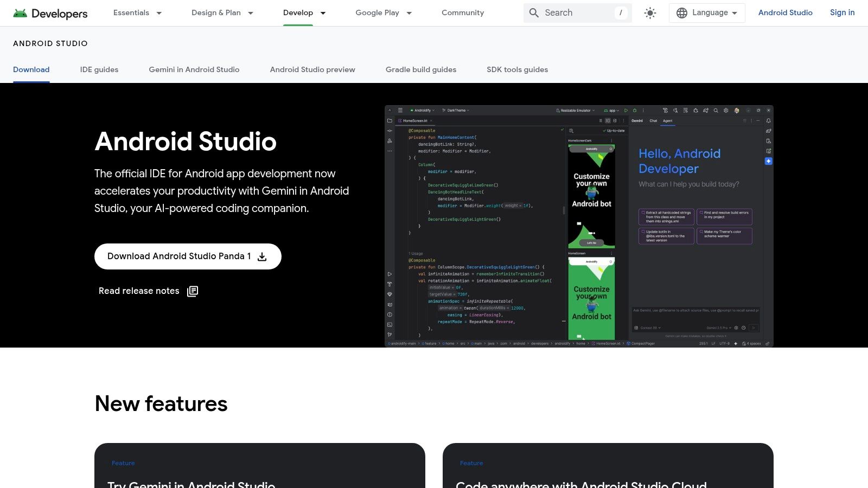This screenshot has height=488, width=868.
Task: Click the search magnifier icon
Action: pos(534,12)
